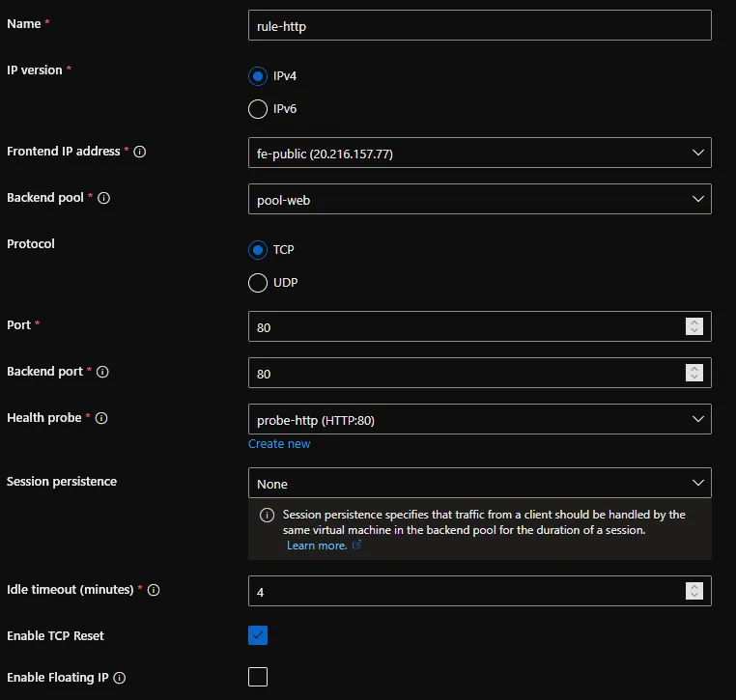Open the Health probe dropdown probe-http
The height and width of the screenshot is (700, 736).
[480, 419]
